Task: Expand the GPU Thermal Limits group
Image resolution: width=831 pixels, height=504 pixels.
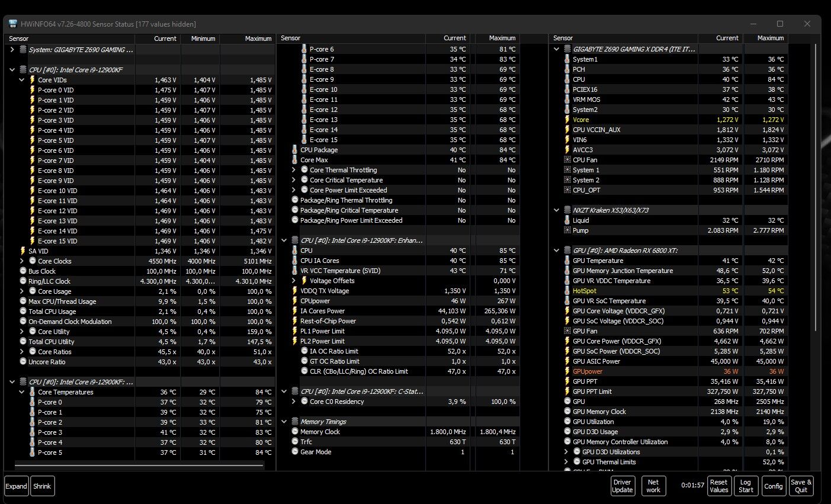Action: point(566,462)
